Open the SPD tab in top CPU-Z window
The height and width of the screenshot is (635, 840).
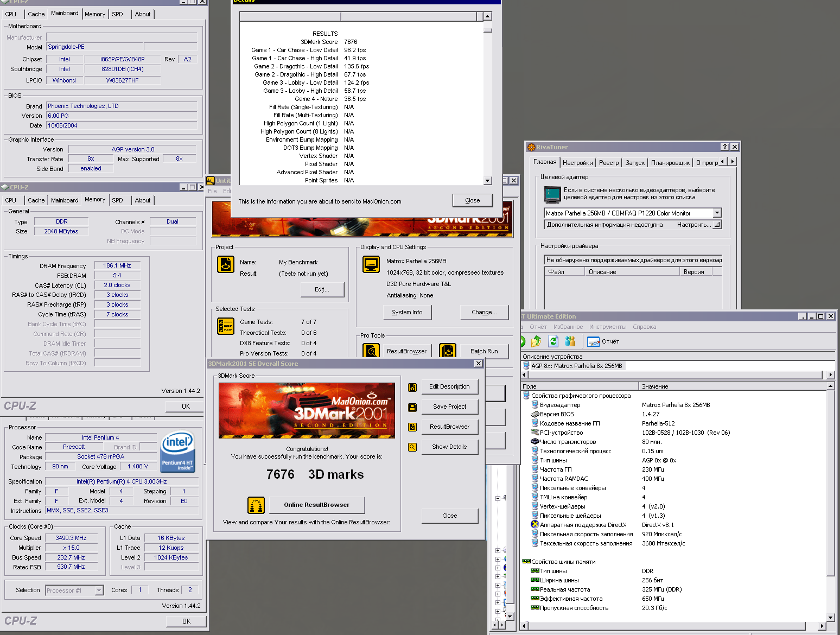point(117,14)
